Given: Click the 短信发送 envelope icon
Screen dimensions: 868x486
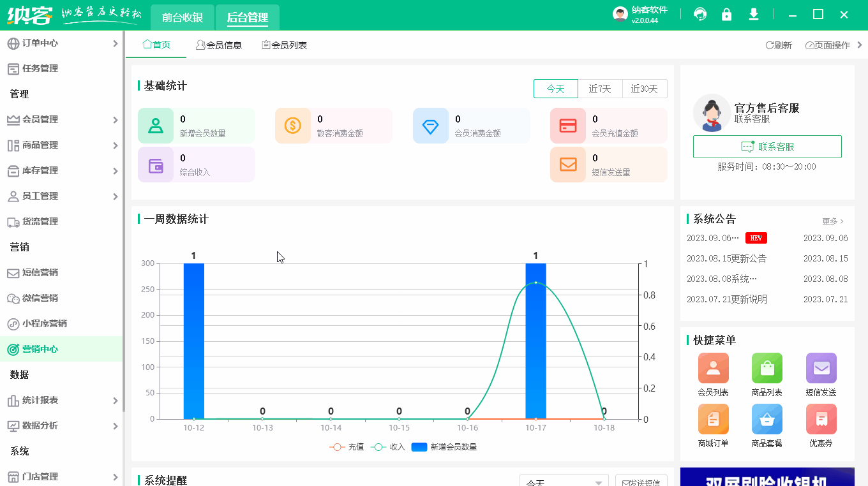Looking at the screenshot, I should pyautogui.click(x=821, y=368).
